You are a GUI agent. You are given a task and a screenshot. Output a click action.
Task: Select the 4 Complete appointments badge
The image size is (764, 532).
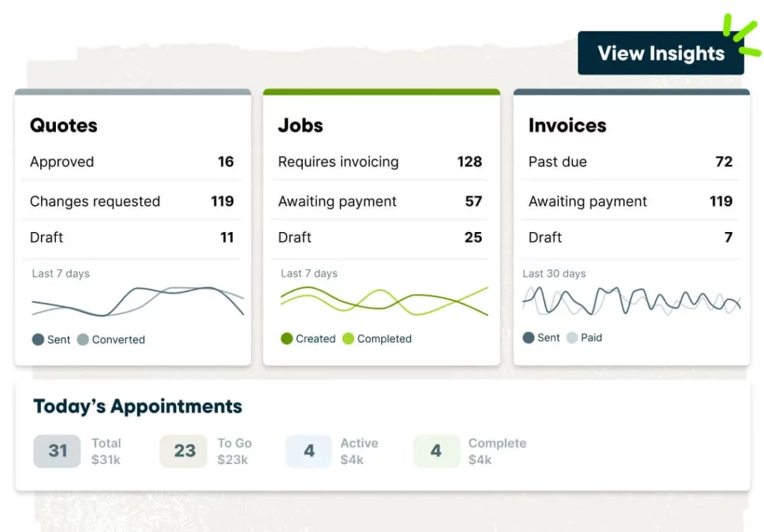point(436,451)
